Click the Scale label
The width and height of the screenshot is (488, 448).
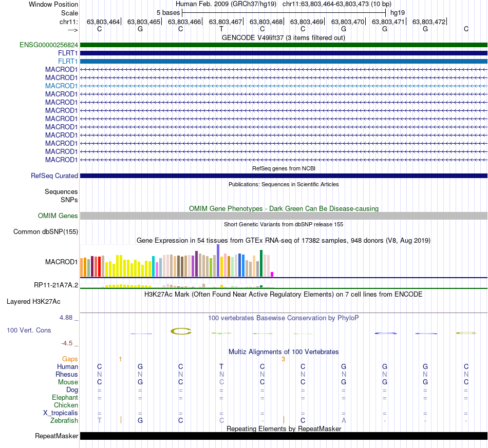tap(69, 13)
